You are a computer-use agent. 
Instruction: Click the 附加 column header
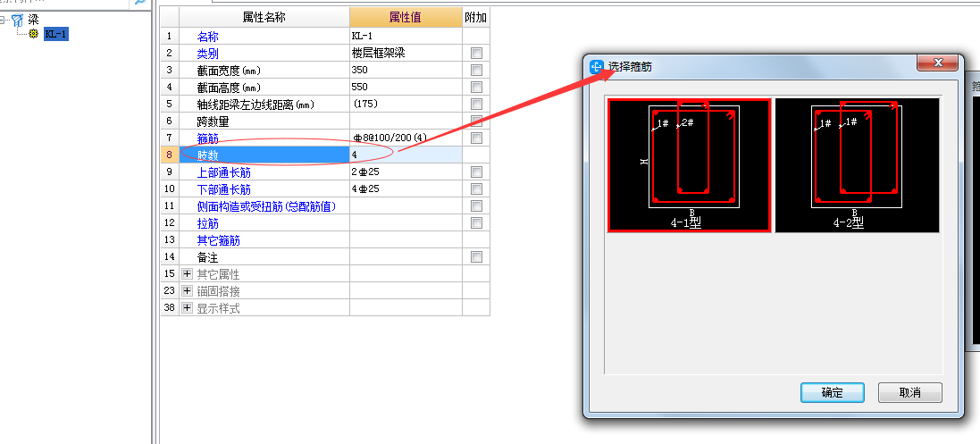475,18
